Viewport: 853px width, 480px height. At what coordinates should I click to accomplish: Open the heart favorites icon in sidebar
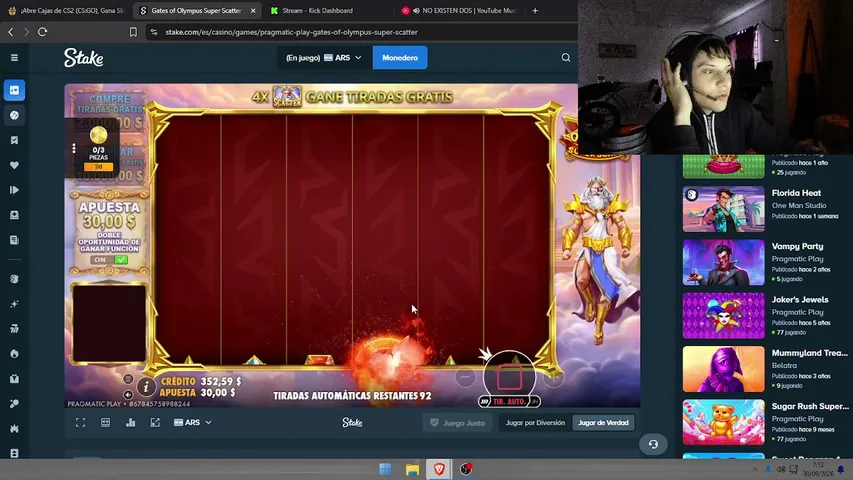pyautogui.click(x=15, y=165)
